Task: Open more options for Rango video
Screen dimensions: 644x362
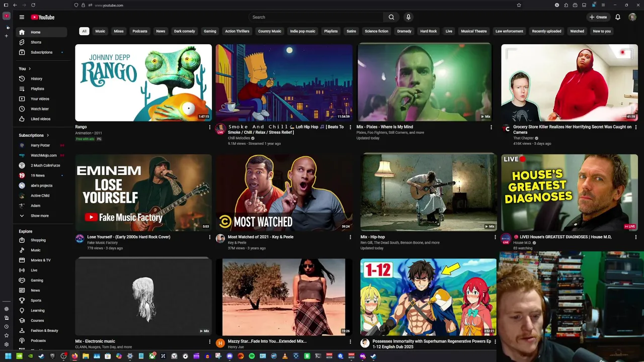Action: [210, 127]
